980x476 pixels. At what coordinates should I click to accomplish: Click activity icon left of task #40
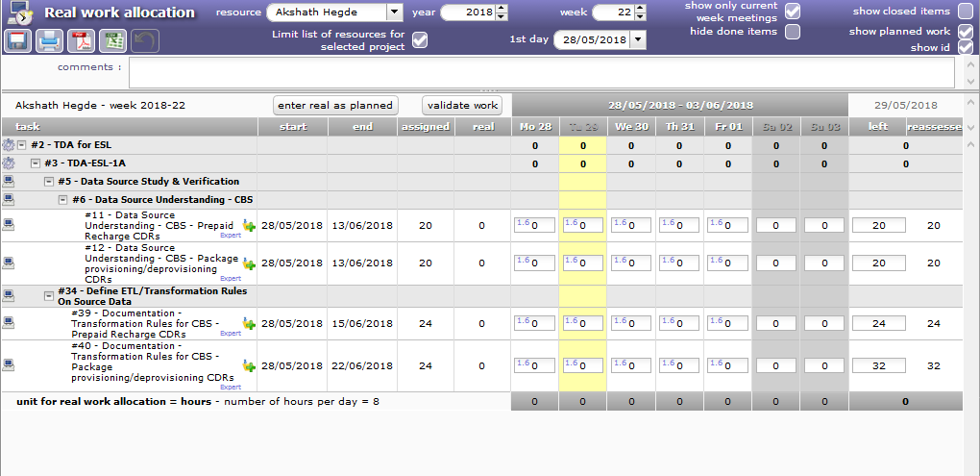(x=9, y=364)
